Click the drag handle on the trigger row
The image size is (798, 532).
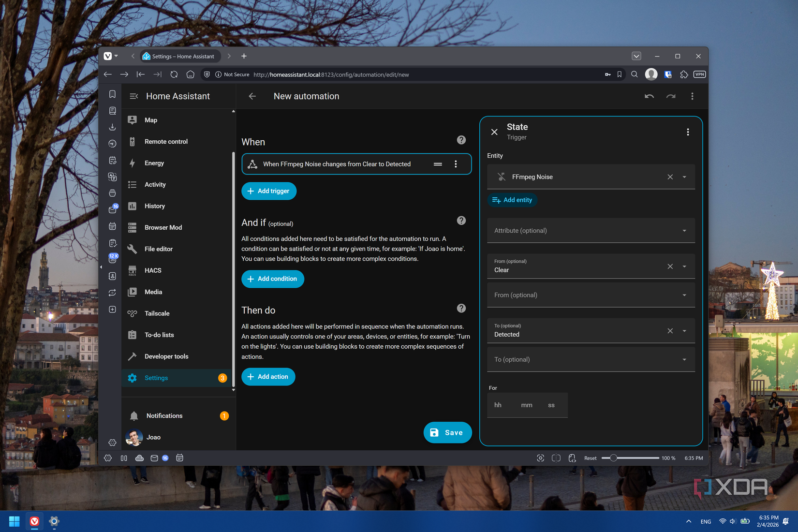coord(438,164)
